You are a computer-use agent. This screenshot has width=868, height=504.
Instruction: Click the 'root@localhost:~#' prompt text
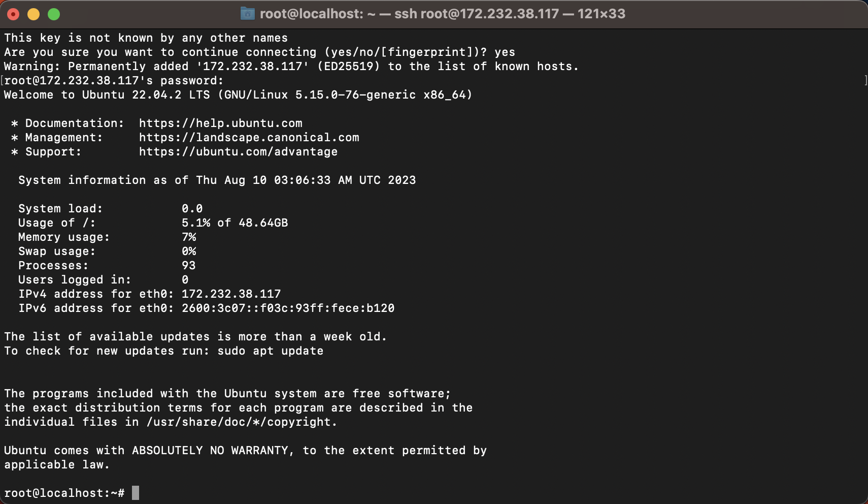click(x=64, y=493)
